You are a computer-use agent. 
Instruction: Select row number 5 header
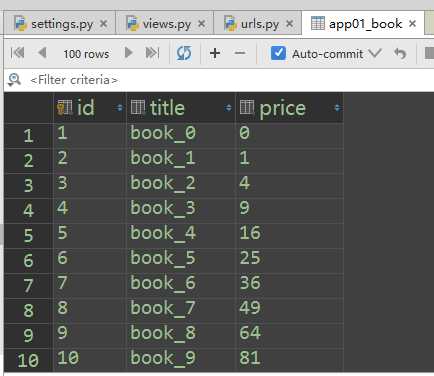click(x=28, y=236)
